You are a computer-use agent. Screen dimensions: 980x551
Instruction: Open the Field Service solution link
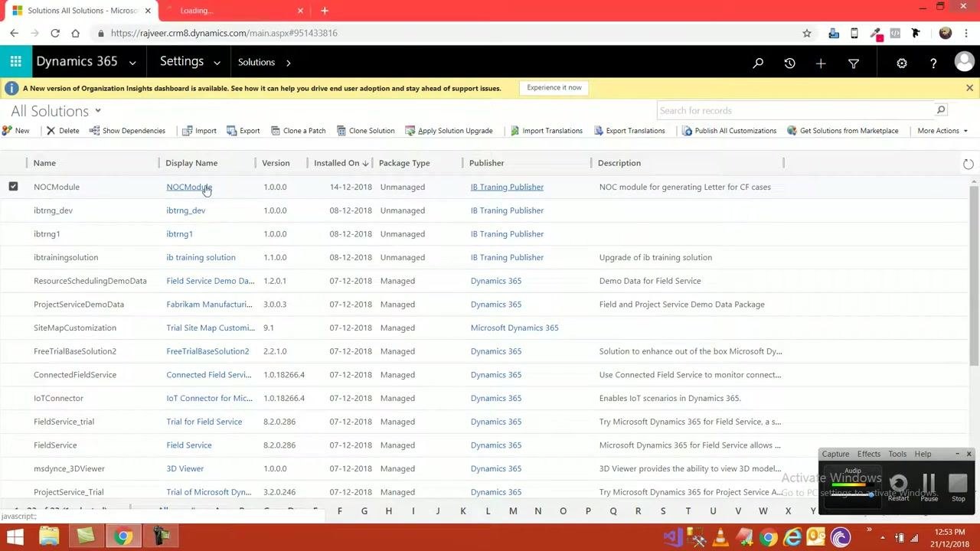click(x=189, y=445)
